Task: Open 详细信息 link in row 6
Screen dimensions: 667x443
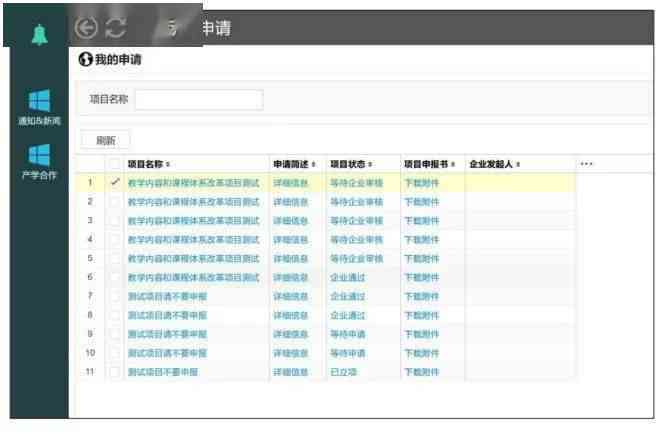Action: (x=291, y=277)
